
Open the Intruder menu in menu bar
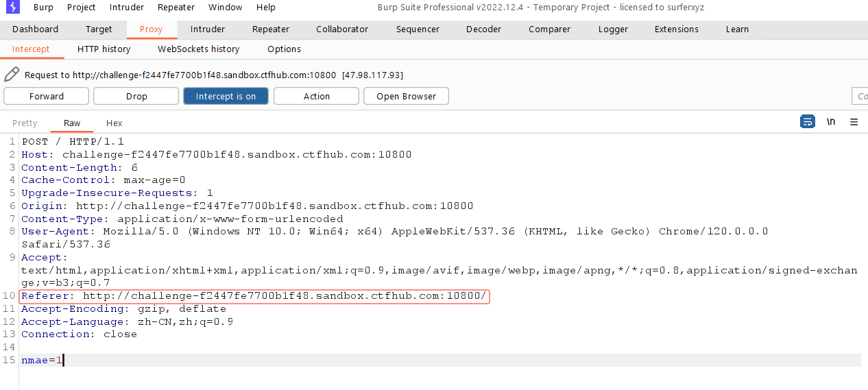(x=127, y=8)
